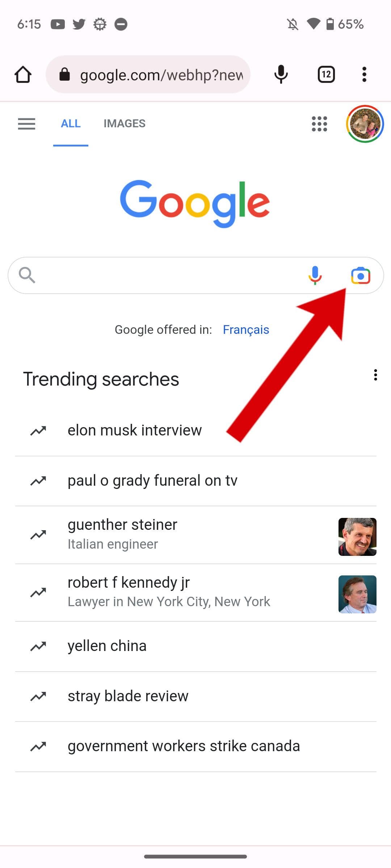The image size is (391, 868).
Task: Switch to the IMAGES tab
Action: [x=124, y=124]
